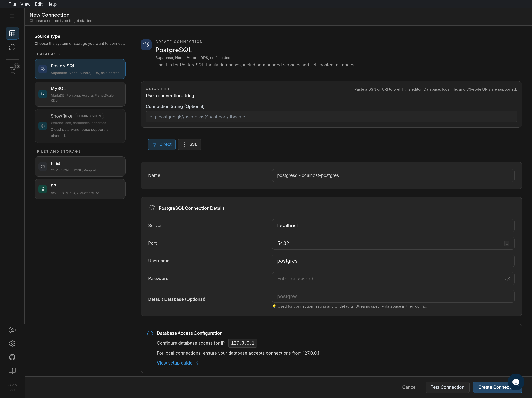Click the MySQL dolphin icon

(x=43, y=94)
